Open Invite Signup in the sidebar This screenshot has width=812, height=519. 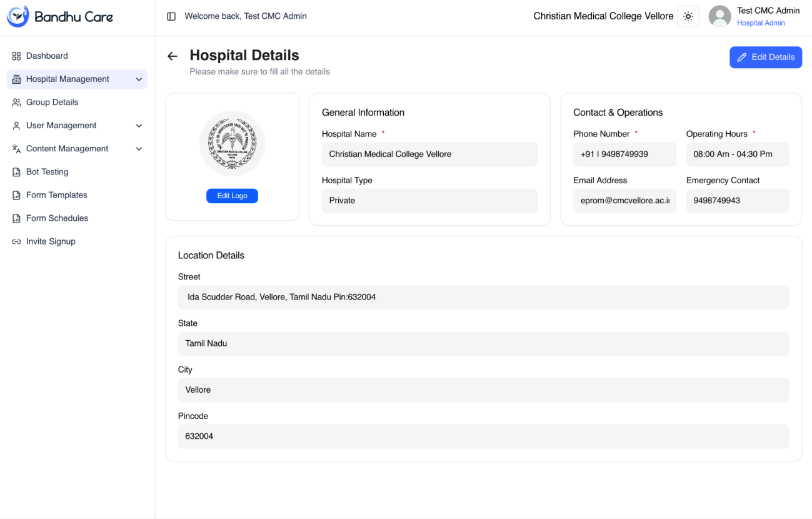[x=77, y=241]
